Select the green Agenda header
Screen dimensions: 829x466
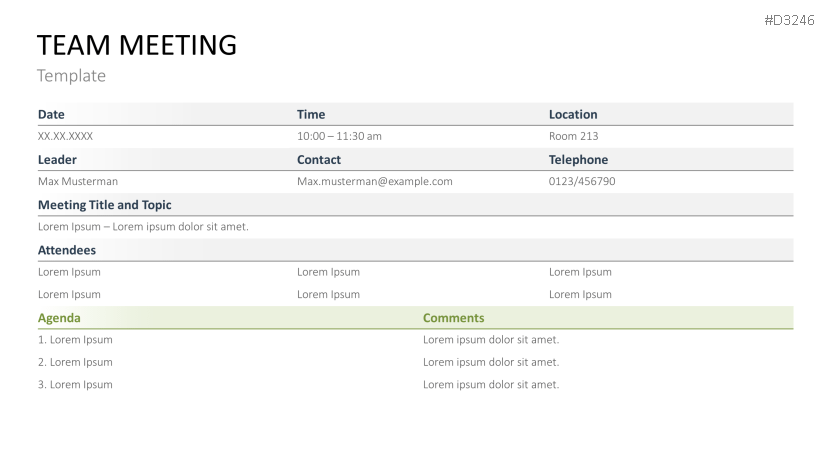click(x=59, y=317)
